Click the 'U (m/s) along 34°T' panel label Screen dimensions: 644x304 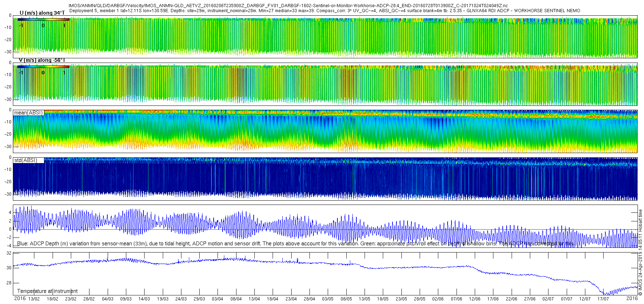(x=42, y=13)
